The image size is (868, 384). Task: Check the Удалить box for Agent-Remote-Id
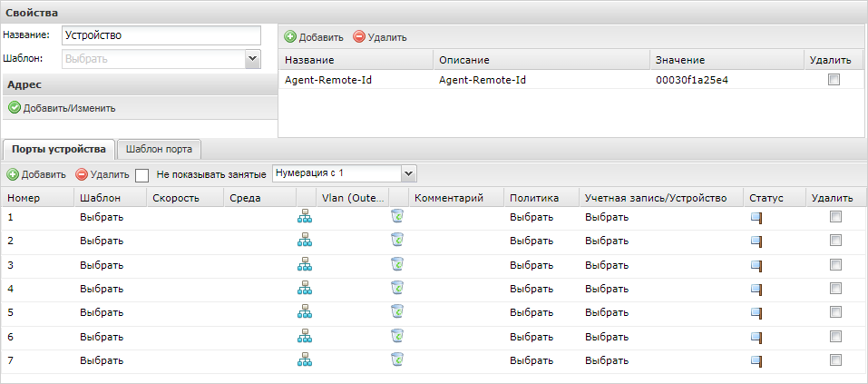pos(834,80)
